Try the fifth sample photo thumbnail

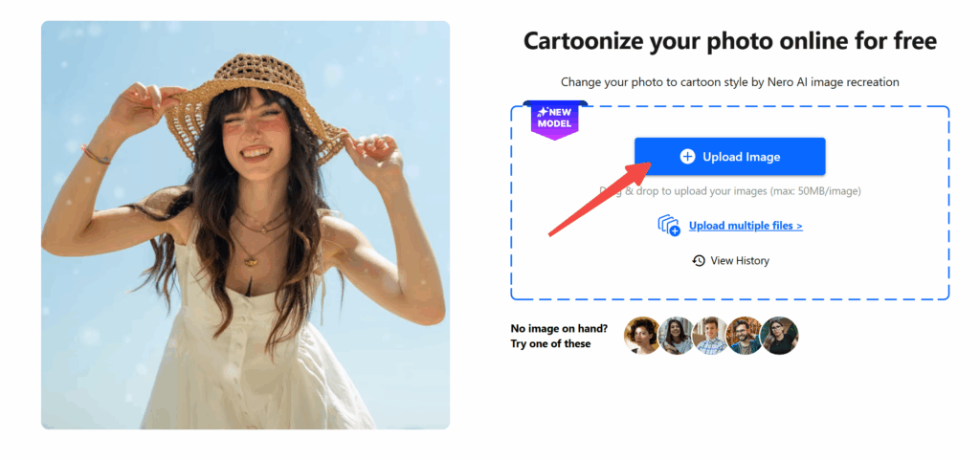coord(779,336)
